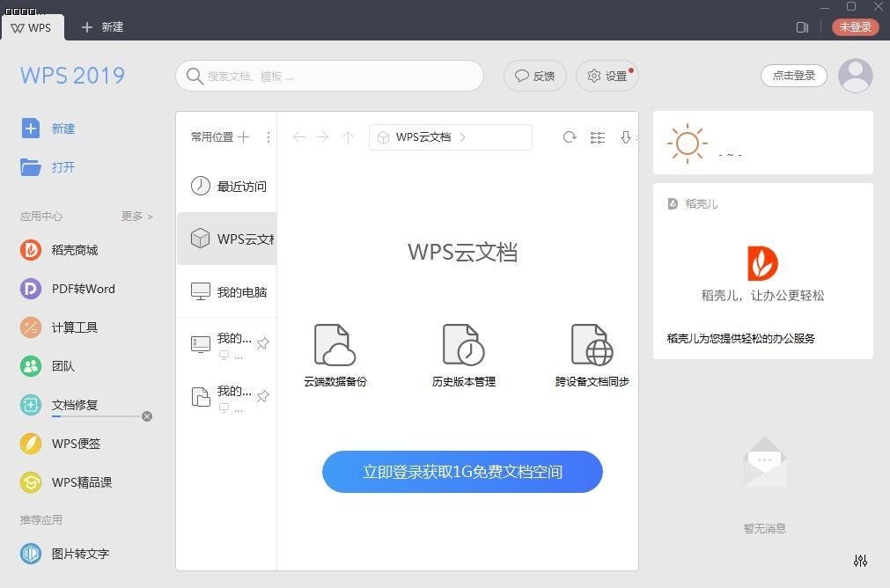Click the 跨设备文档同步 icon
The height and width of the screenshot is (588, 890).
coord(592,345)
